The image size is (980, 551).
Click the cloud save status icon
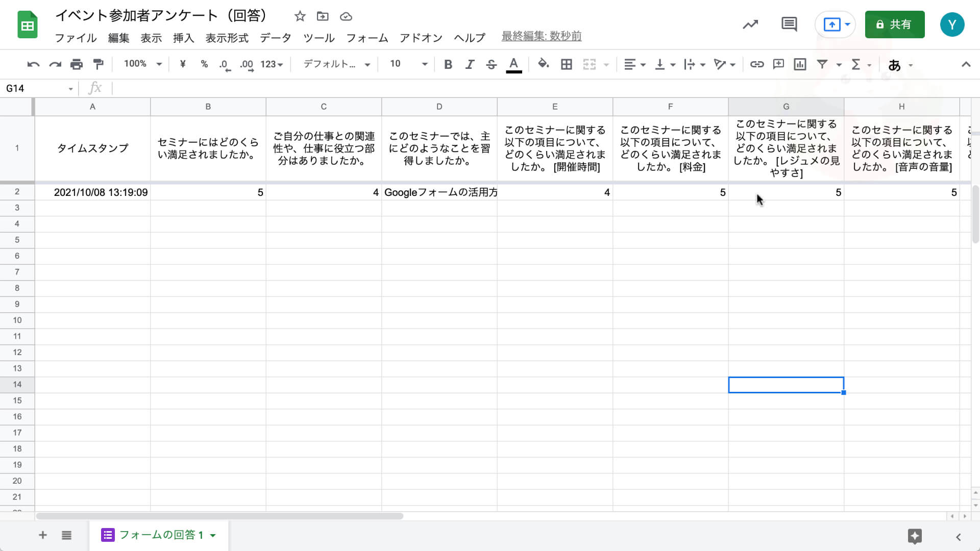point(346,16)
